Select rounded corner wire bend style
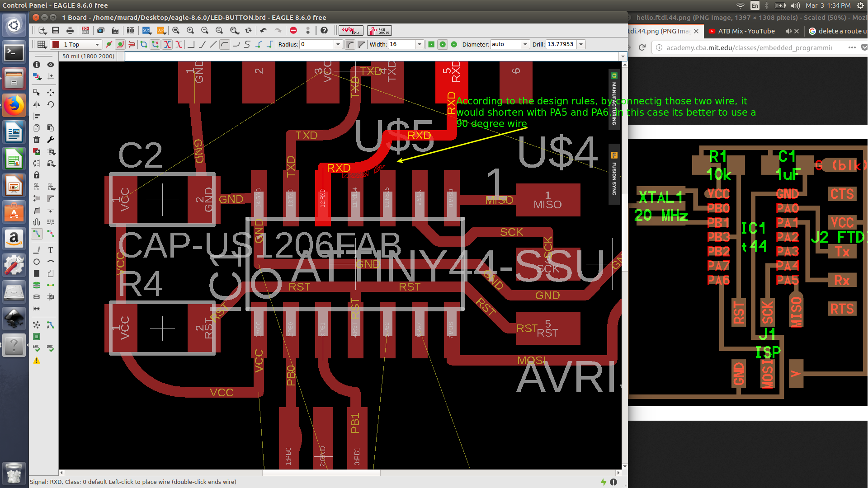 pyautogui.click(x=225, y=44)
